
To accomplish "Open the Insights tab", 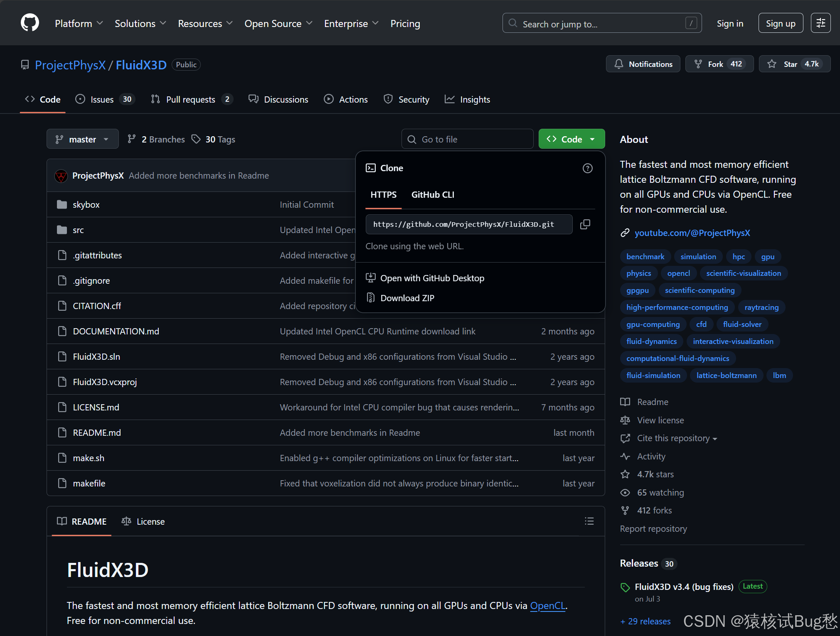I will coord(467,99).
